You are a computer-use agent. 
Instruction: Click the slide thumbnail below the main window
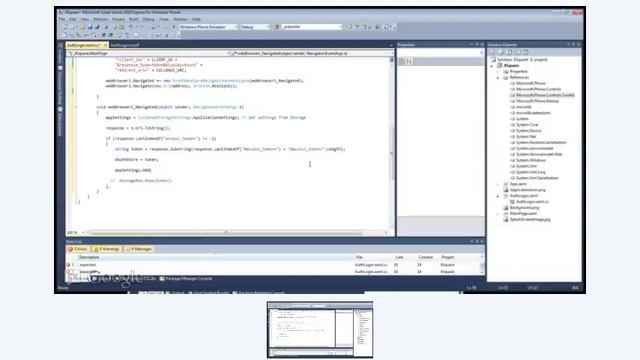tap(320, 330)
